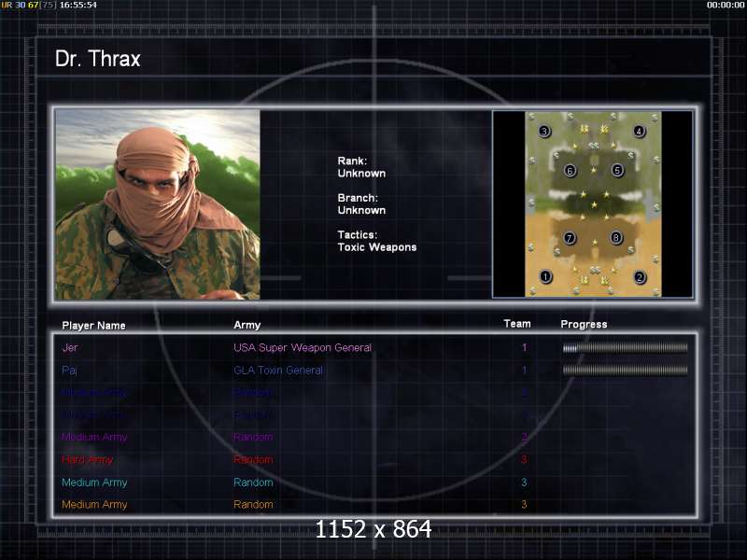Click the Army column header
Image resolution: width=747 pixels, height=560 pixels.
(x=247, y=325)
